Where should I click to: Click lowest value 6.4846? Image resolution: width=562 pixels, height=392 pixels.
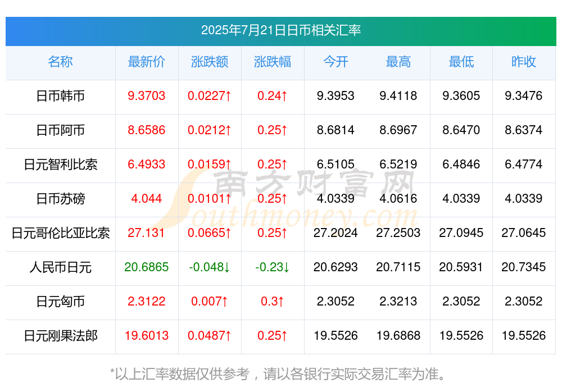pos(461,164)
